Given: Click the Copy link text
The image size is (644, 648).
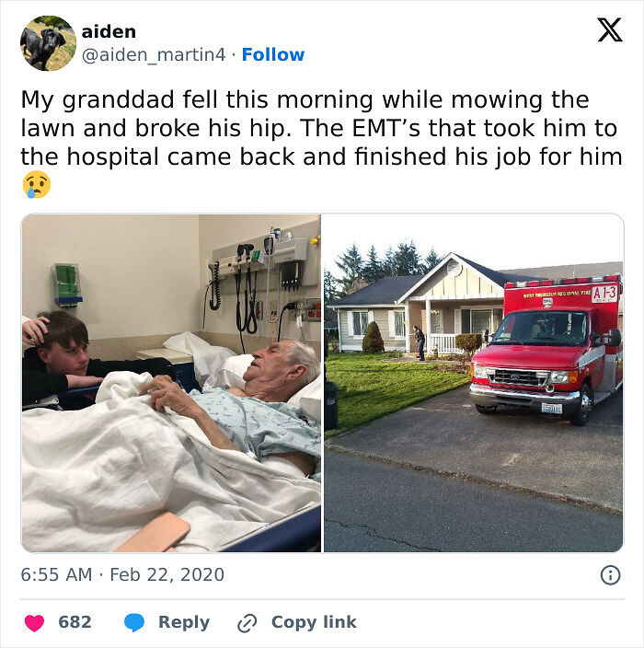Looking at the screenshot, I should 314,622.
